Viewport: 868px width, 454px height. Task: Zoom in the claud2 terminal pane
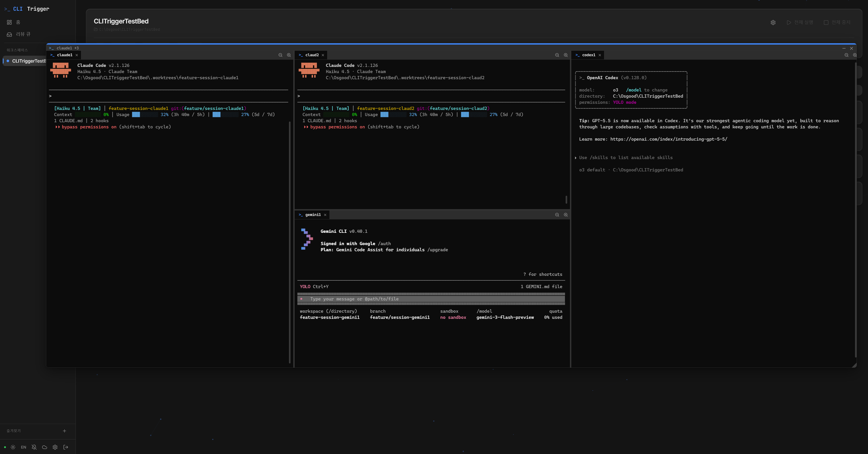566,55
